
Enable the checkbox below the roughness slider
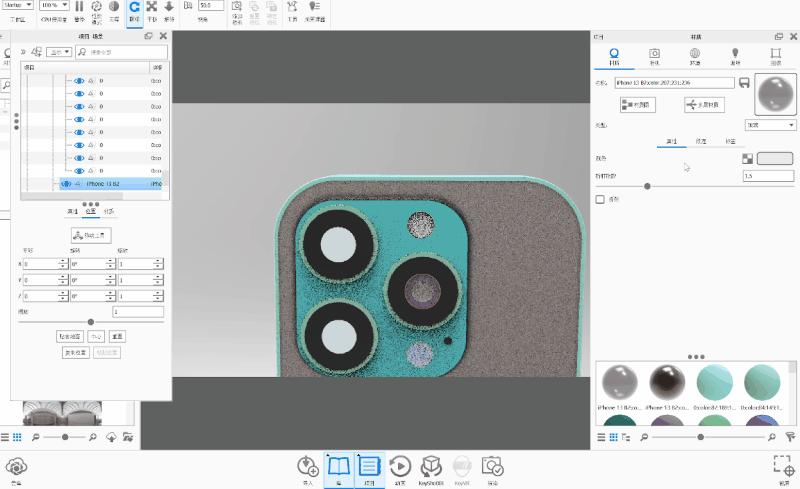point(600,199)
